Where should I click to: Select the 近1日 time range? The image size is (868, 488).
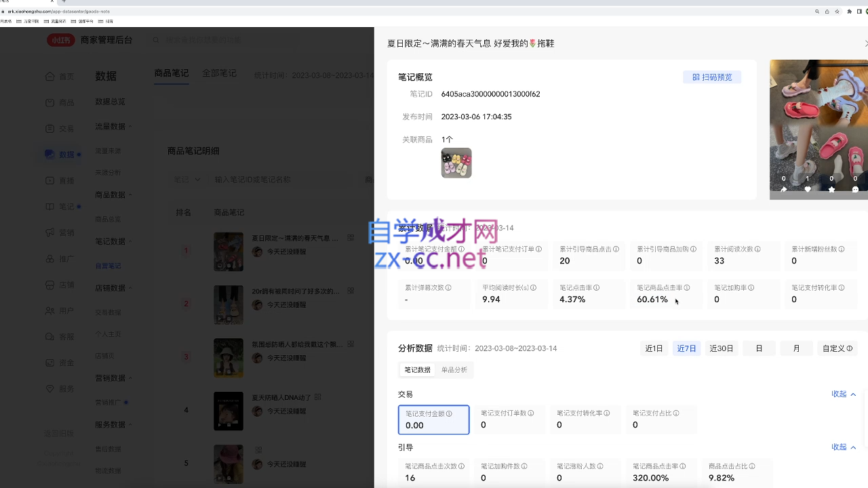(x=654, y=348)
